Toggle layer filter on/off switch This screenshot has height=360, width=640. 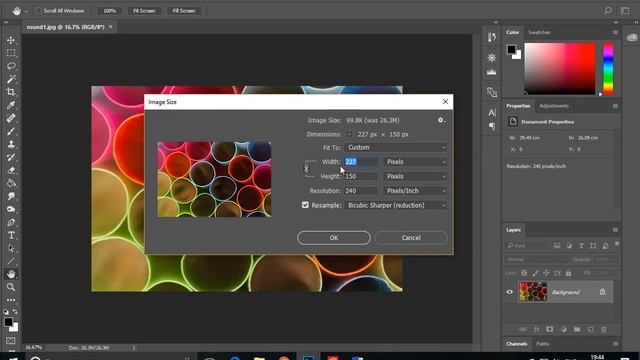(x=617, y=244)
